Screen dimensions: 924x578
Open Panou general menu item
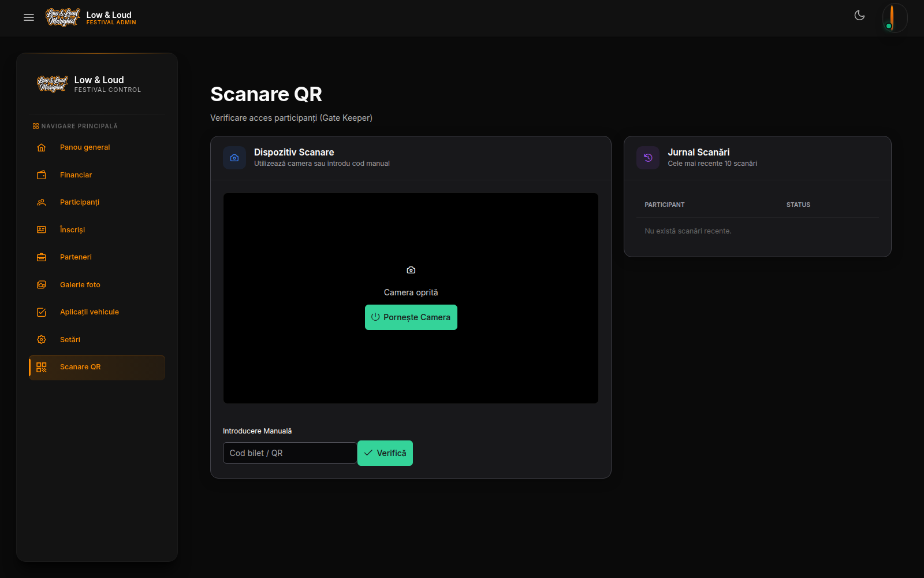97,147
